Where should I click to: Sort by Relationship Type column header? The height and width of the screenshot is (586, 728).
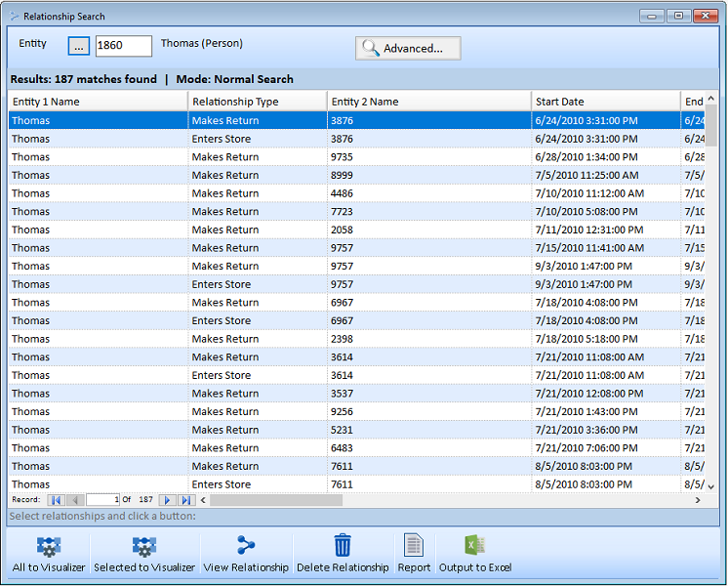(257, 102)
